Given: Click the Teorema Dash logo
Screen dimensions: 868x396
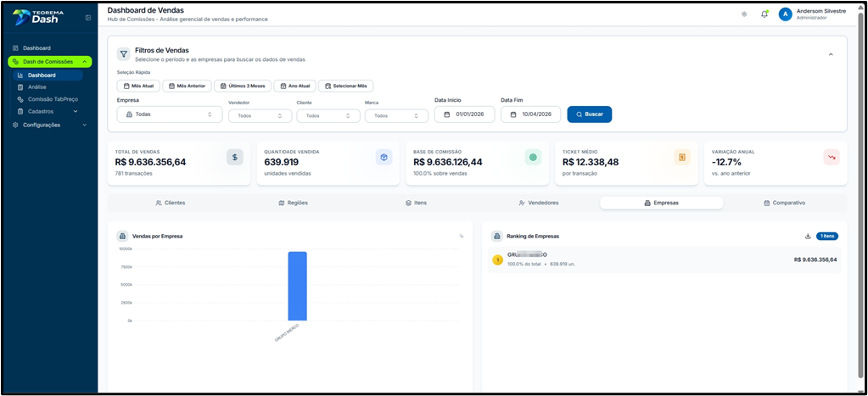Looking at the screenshot, I should click(x=37, y=17).
